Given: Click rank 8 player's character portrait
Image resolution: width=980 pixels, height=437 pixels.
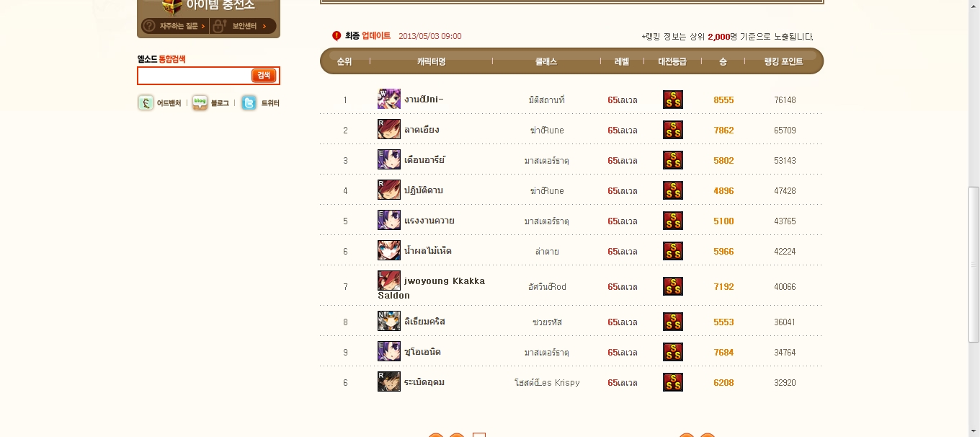Looking at the screenshot, I should click(x=389, y=321).
